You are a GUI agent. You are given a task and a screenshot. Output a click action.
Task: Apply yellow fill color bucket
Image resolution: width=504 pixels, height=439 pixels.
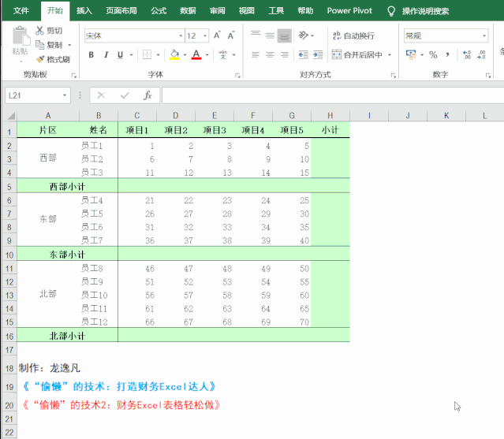pos(174,55)
